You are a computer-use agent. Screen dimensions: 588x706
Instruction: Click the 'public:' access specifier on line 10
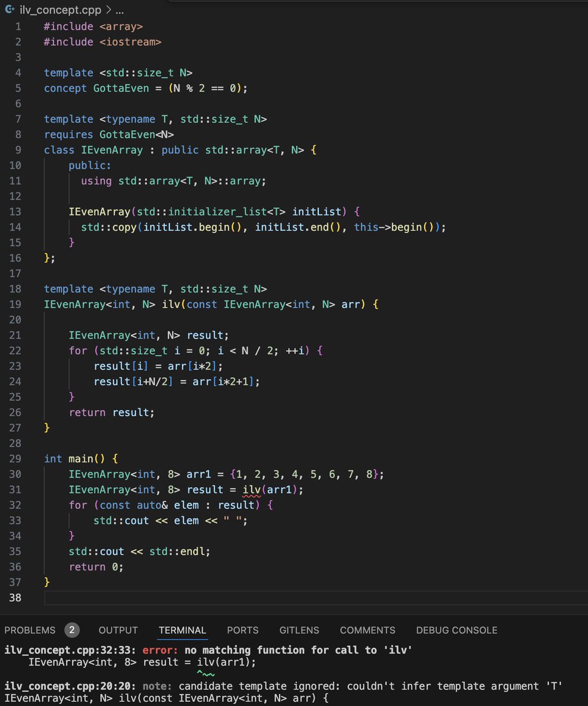click(90, 165)
